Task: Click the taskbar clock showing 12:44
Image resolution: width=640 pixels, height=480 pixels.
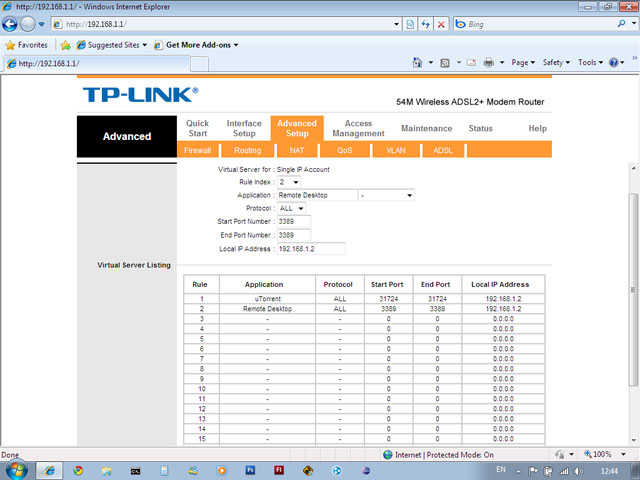Action: pos(609,471)
